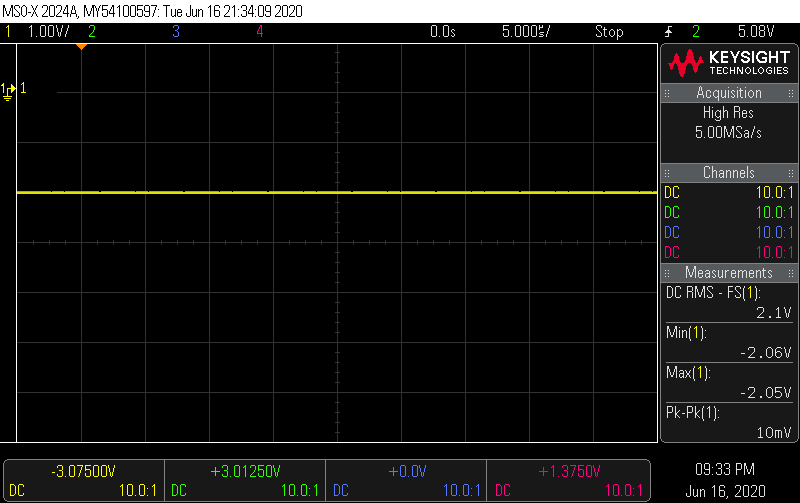Click the Measurements header left grip
This screenshot has width=800, height=503.
pos(667,273)
